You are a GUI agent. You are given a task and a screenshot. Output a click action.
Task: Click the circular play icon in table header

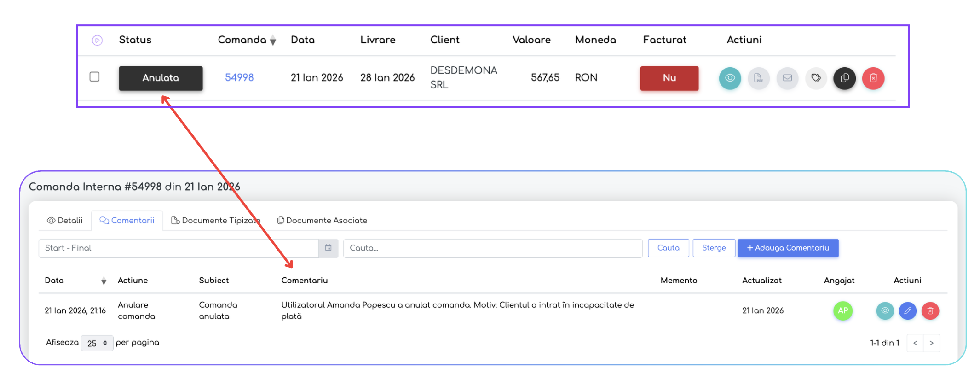(x=97, y=41)
